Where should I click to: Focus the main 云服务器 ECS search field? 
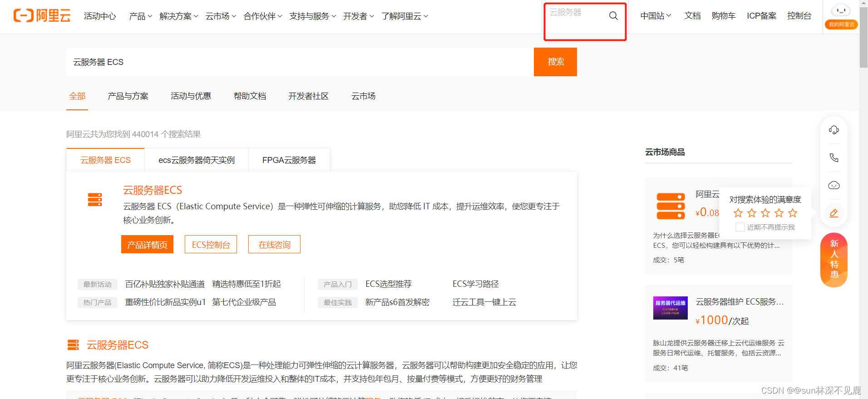coord(300,62)
